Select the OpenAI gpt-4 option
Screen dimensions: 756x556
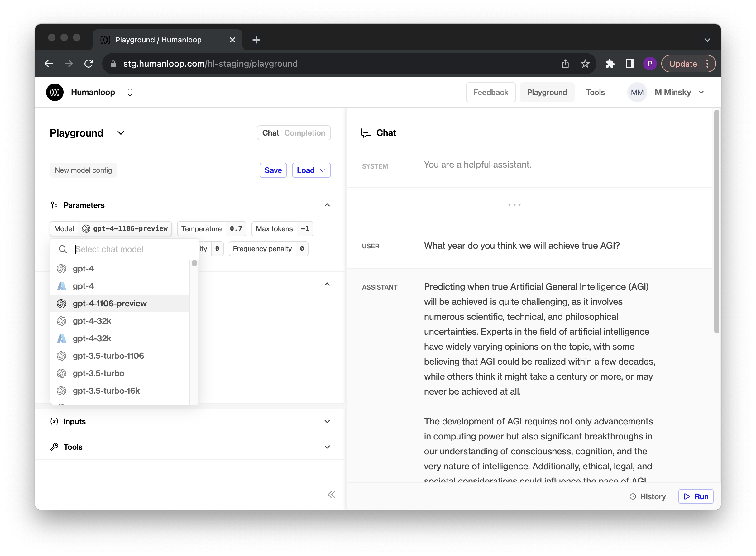[x=120, y=269]
